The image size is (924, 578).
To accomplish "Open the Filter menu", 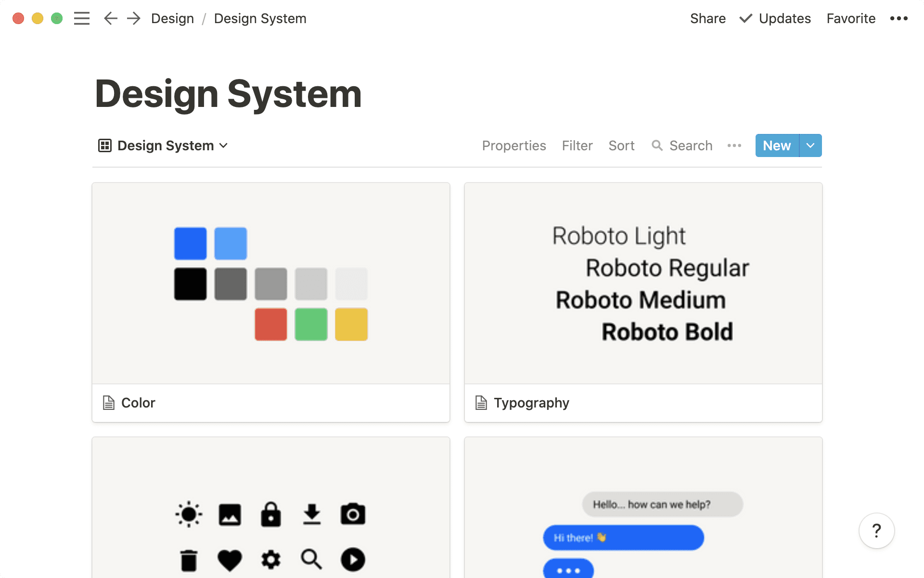I will point(577,145).
